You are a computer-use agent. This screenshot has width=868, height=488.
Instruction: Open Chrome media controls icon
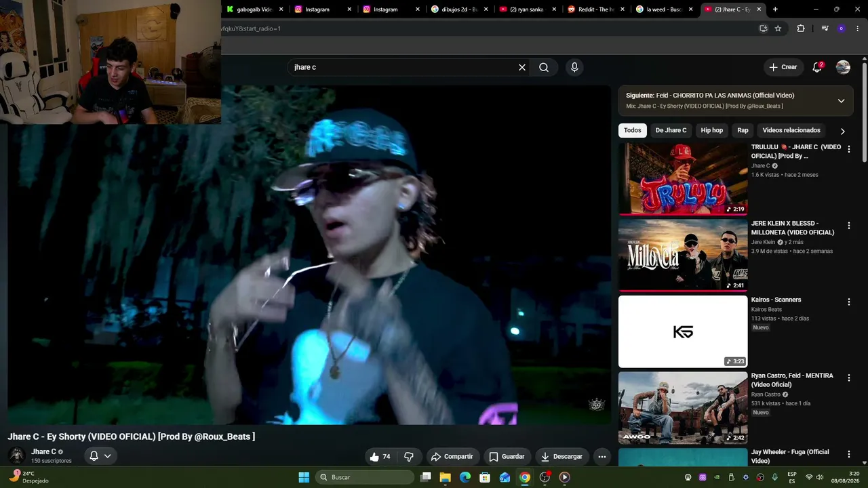coord(825,28)
